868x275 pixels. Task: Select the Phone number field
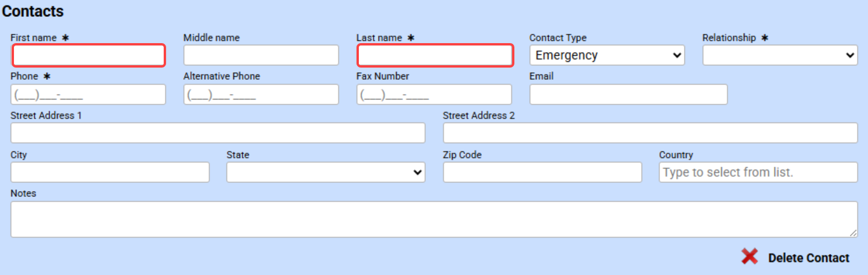(x=88, y=94)
